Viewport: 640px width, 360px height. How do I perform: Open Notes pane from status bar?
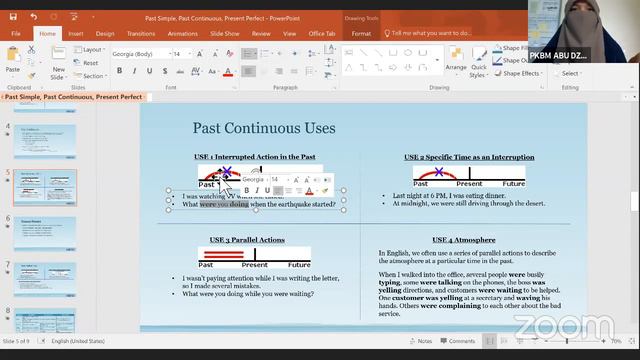click(x=421, y=341)
